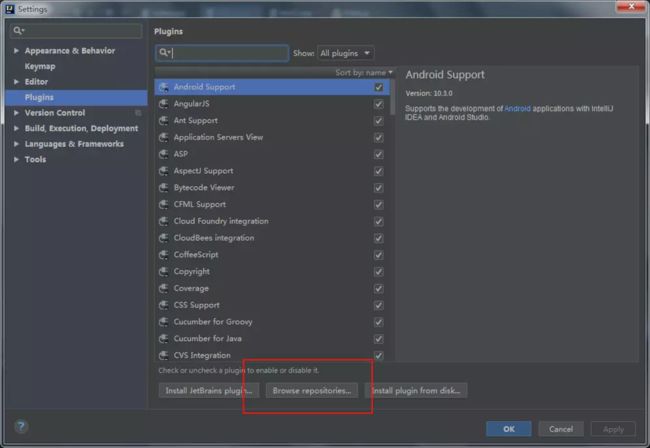Click the CloudBees integration plugin icon
Screen dimensions: 650x448
click(x=164, y=238)
